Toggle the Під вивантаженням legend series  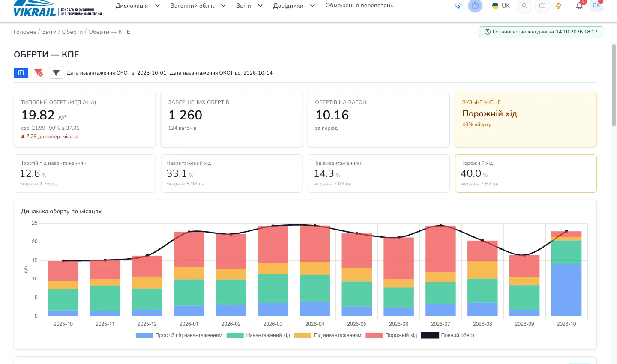tap(328, 335)
